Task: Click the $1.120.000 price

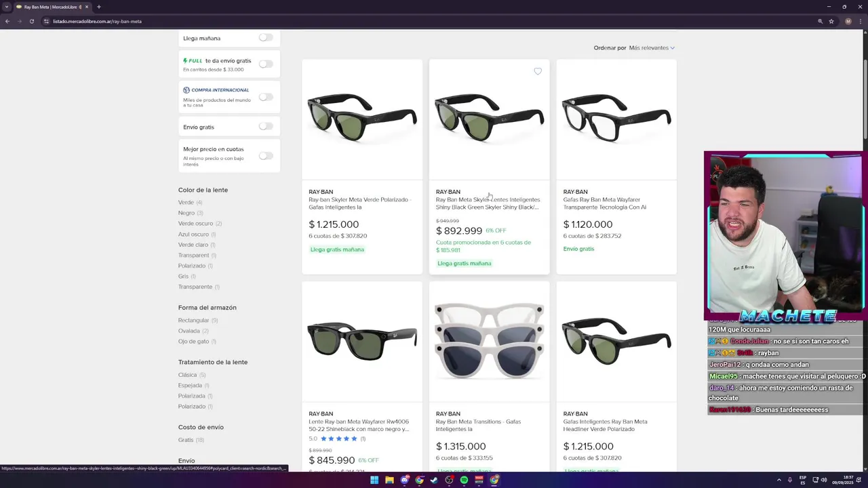Action: (x=588, y=224)
